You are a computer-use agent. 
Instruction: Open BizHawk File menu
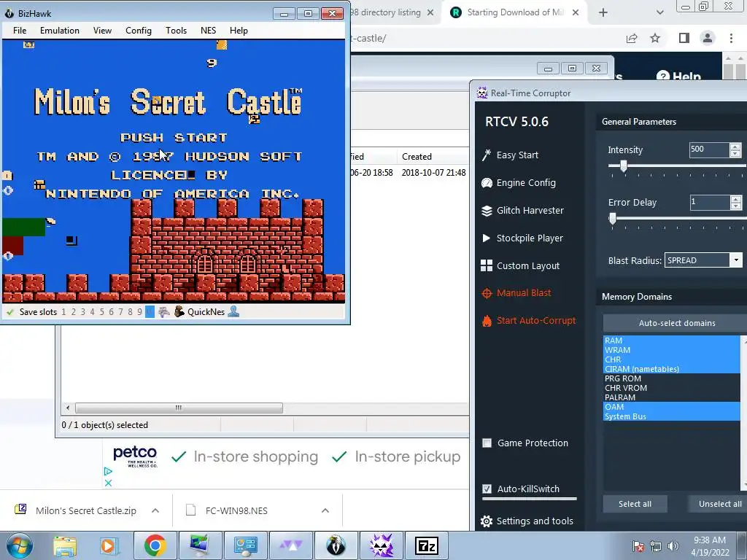(20, 31)
